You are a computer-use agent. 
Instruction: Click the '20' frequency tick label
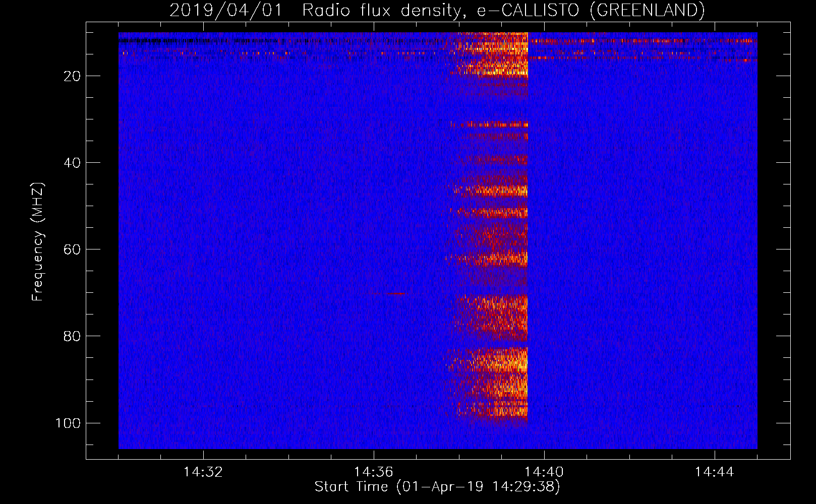(72, 76)
